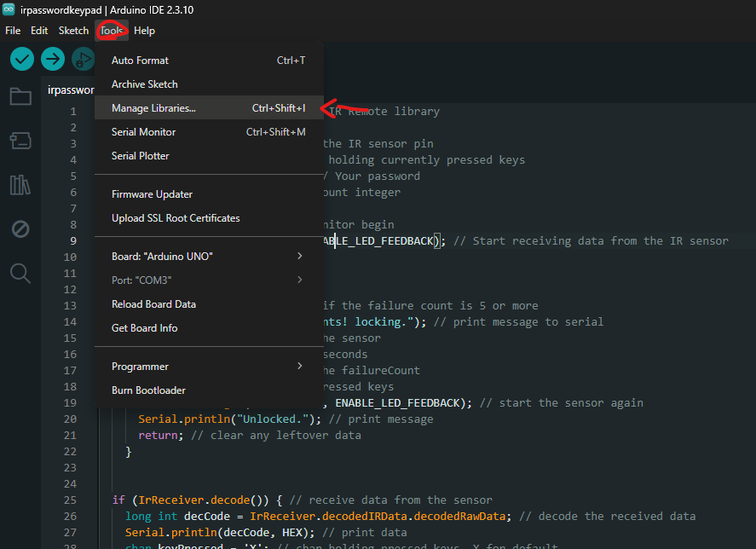Viewport: 756px width, 549px height.
Task: Start debugging with the Debug toolbar icon
Action: point(83,60)
